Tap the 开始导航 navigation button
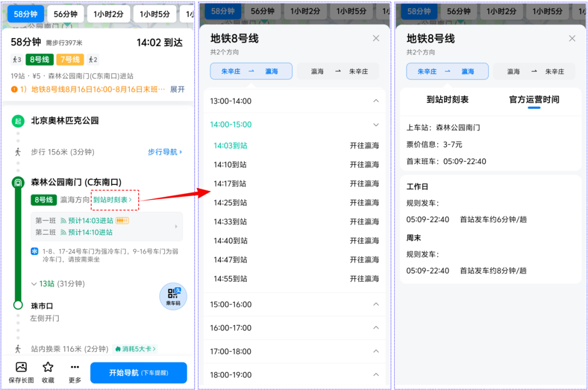Screen dimensions: 588x390 pyautogui.click(x=138, y=373)
